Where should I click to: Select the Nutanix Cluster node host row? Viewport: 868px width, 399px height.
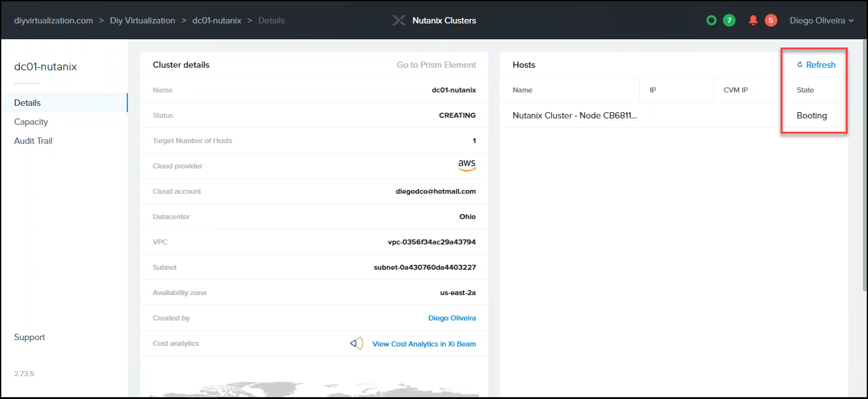[575, 115]
